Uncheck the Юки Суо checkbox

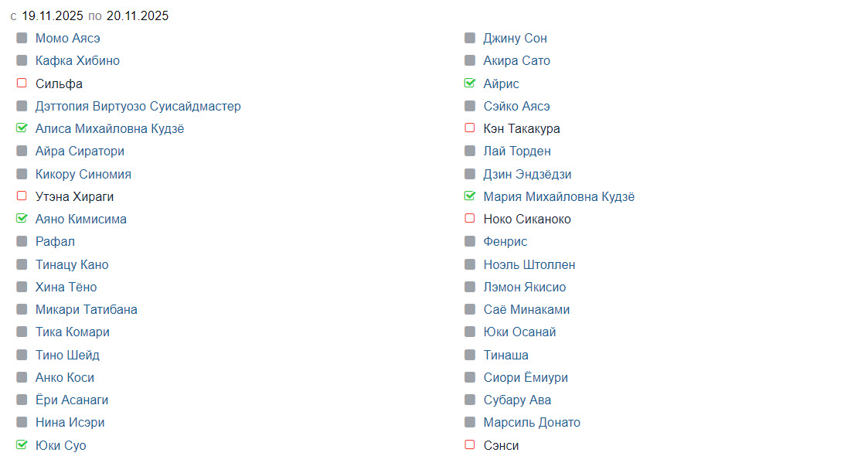[x=22, y=445]
